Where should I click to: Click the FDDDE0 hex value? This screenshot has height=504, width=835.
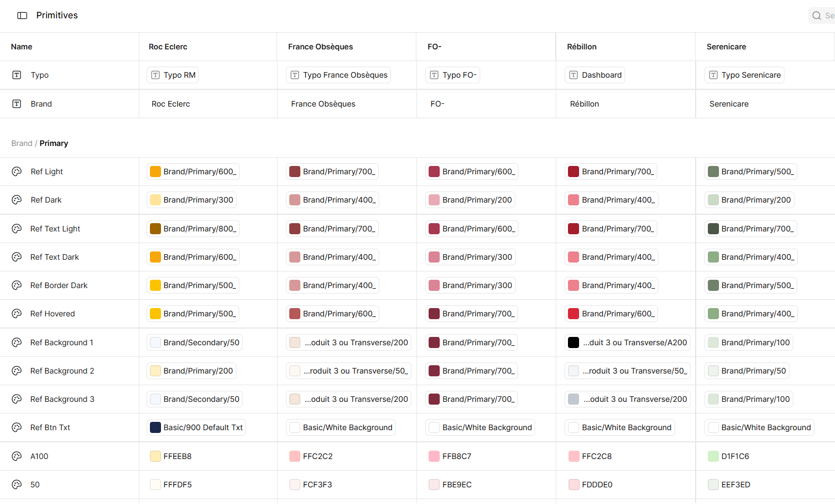click(x=597, y=485)
